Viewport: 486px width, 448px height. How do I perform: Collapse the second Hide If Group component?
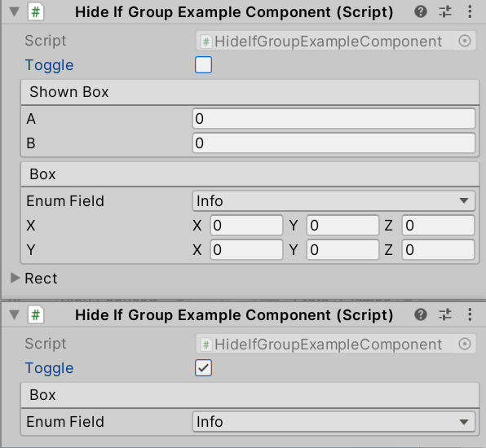(x=14, y=315)
